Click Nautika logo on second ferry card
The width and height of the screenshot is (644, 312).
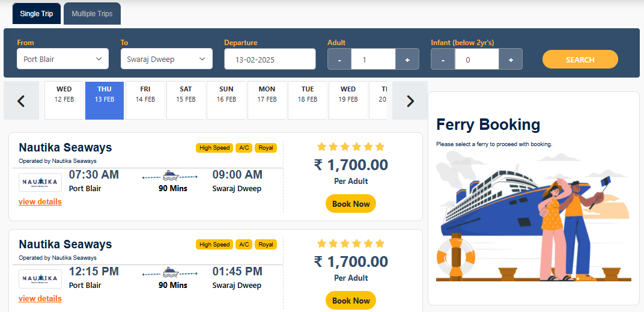(x=40, y=278)
